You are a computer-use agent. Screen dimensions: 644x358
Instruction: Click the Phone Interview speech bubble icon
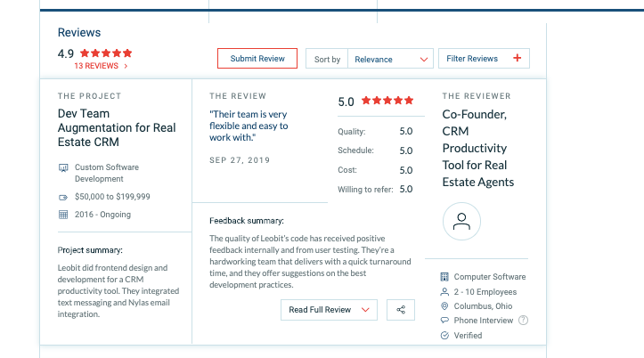(444, 321)
